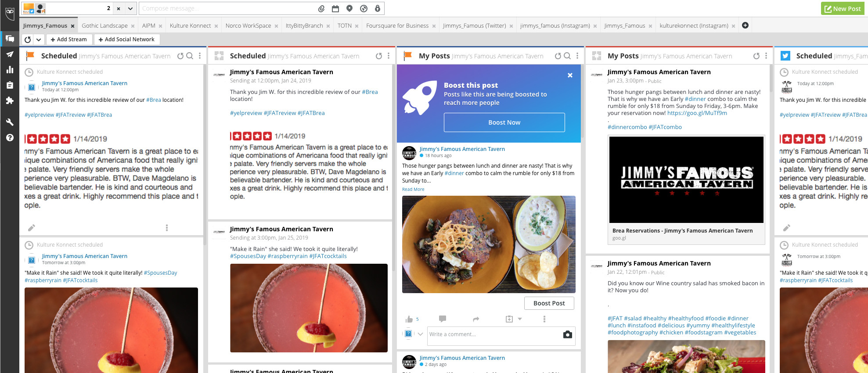Viewport: 868px width, 373px height.
Task: Open the Streams section in the sidebar
Action: (x=10, y=39)
